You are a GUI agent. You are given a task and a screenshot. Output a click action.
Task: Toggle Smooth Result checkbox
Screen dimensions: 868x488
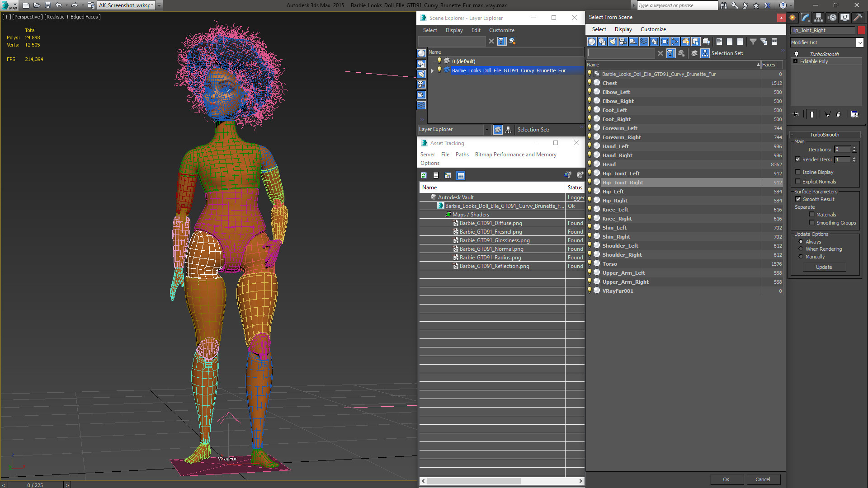coord(798,199)
